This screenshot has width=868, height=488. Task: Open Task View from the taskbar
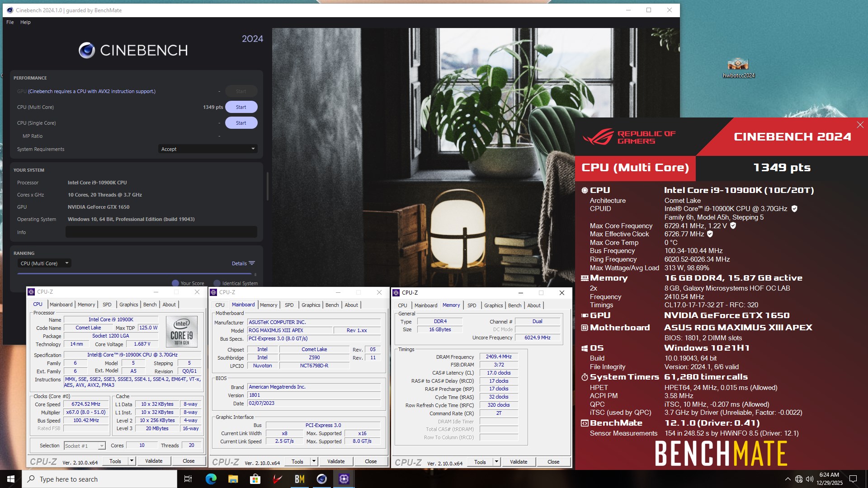point(188,479)
